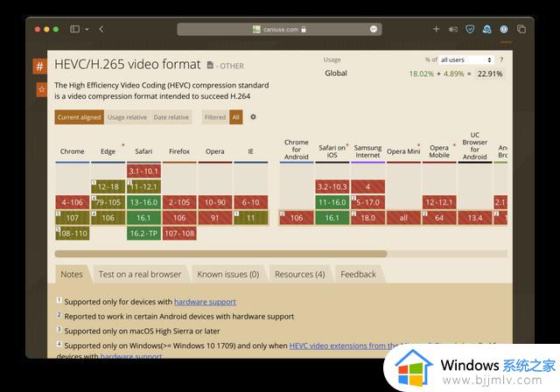
Task: Select Edge 12-18 cell
Action: point(108,186)
